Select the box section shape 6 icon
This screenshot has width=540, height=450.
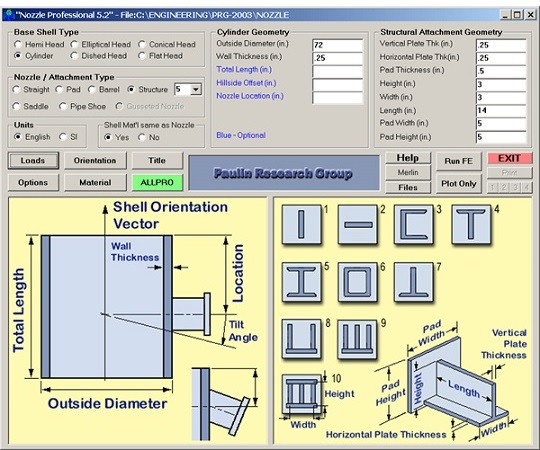point(358,282)
